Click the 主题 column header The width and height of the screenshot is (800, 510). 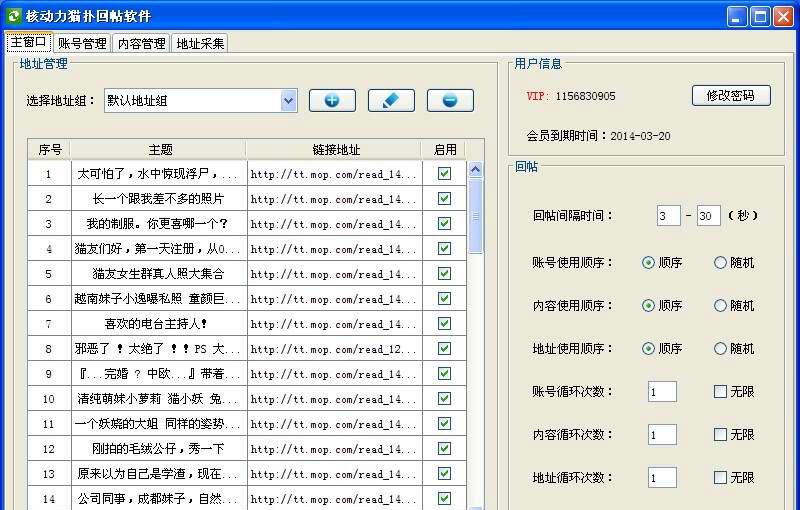(x=159, y=149)
